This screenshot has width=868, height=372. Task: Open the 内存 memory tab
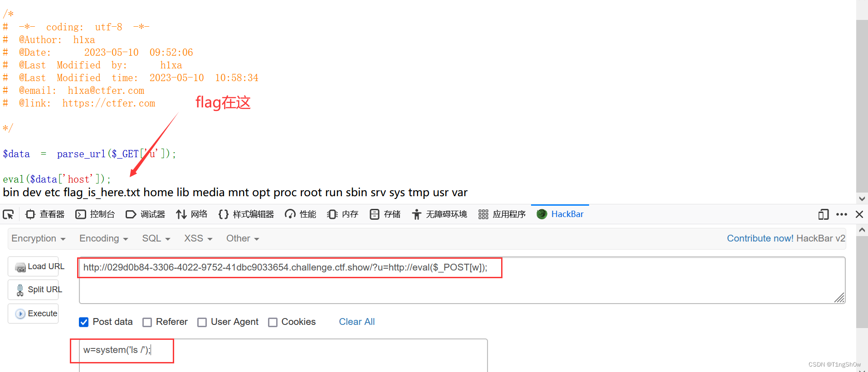click(343, 214)
